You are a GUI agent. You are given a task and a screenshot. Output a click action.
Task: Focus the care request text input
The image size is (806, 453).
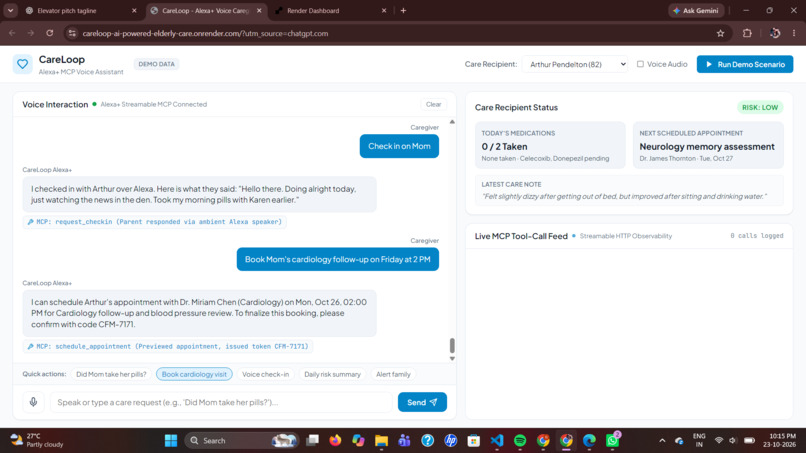pyautogui.click(x=221, y=402)
